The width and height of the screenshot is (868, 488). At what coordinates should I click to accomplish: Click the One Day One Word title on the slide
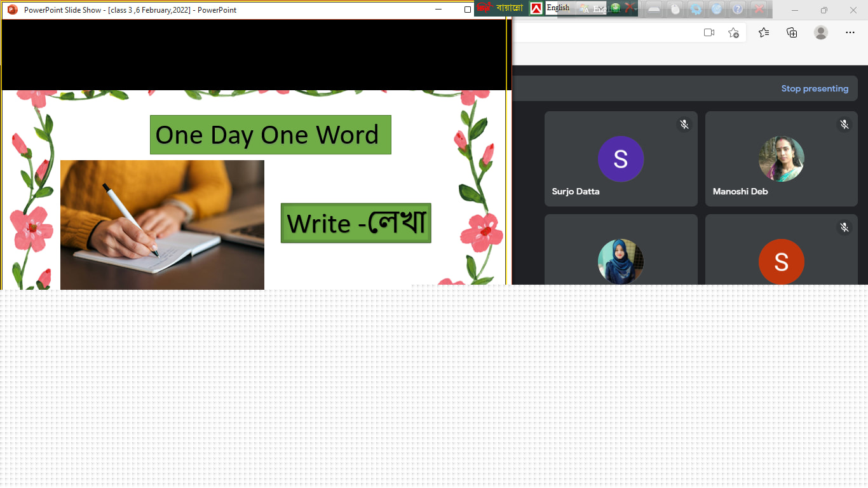[270, 135]
